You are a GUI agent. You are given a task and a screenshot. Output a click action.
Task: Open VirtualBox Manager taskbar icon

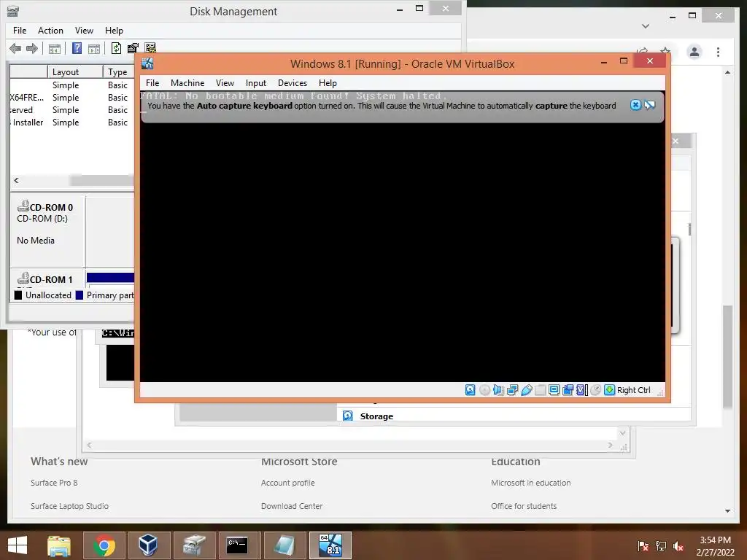[148, 545]
